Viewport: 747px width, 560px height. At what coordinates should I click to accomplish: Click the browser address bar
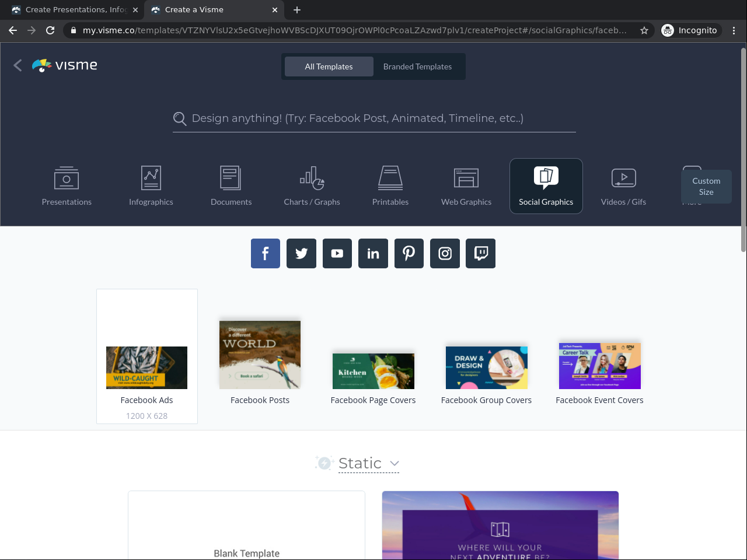[x=355, y=30]
